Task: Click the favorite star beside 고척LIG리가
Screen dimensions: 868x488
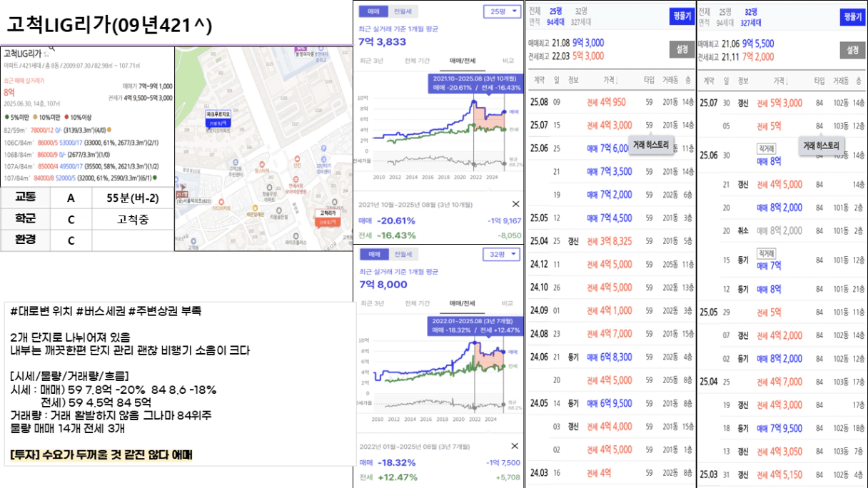Action: point(46,54)
